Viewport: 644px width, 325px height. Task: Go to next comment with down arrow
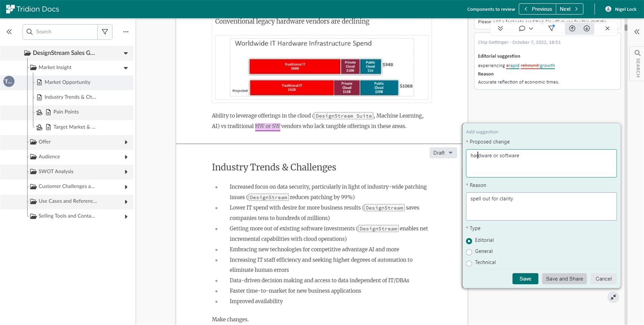coord(587,28)
